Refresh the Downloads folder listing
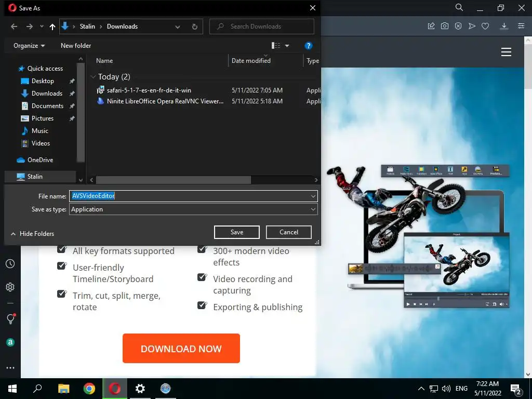Viewport: 532px width, 399px height. click(x=195, y=27)
